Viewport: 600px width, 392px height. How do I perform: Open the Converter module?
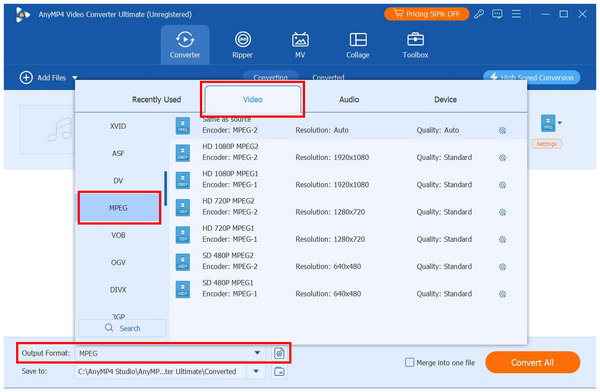point(185,45)
